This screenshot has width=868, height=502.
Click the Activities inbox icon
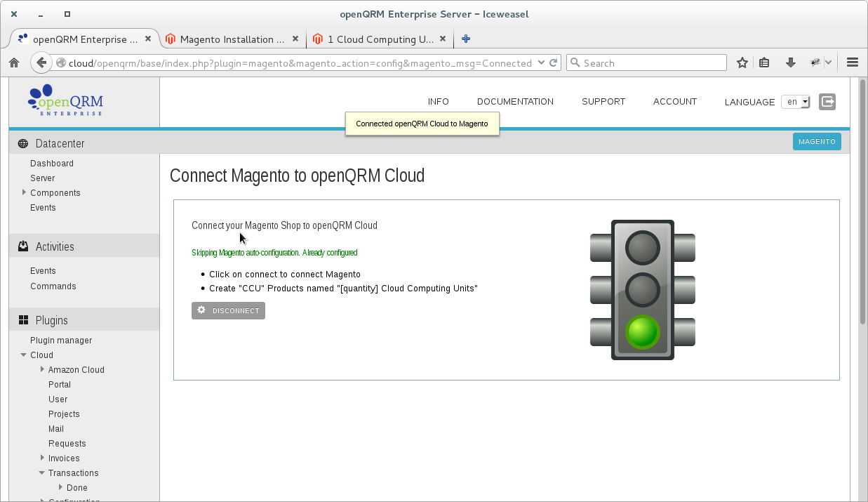(23, 246)
